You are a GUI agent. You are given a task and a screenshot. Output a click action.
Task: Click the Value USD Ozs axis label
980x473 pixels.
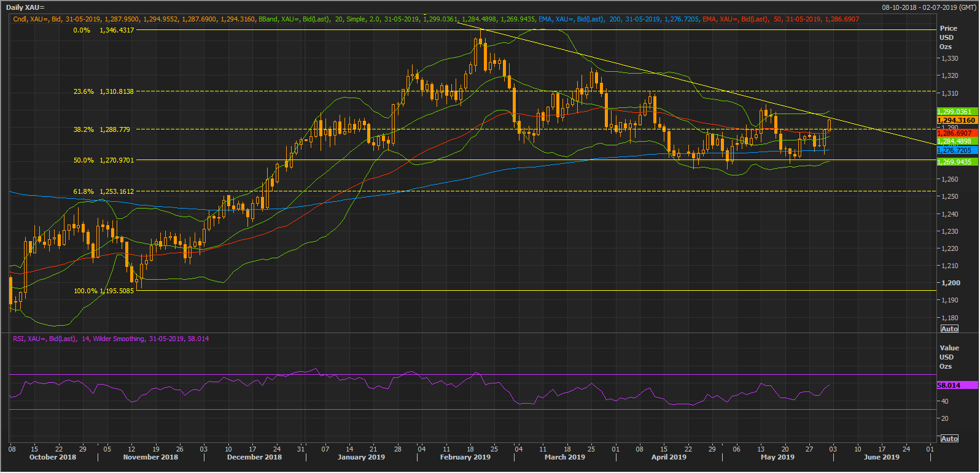(949, 357)
